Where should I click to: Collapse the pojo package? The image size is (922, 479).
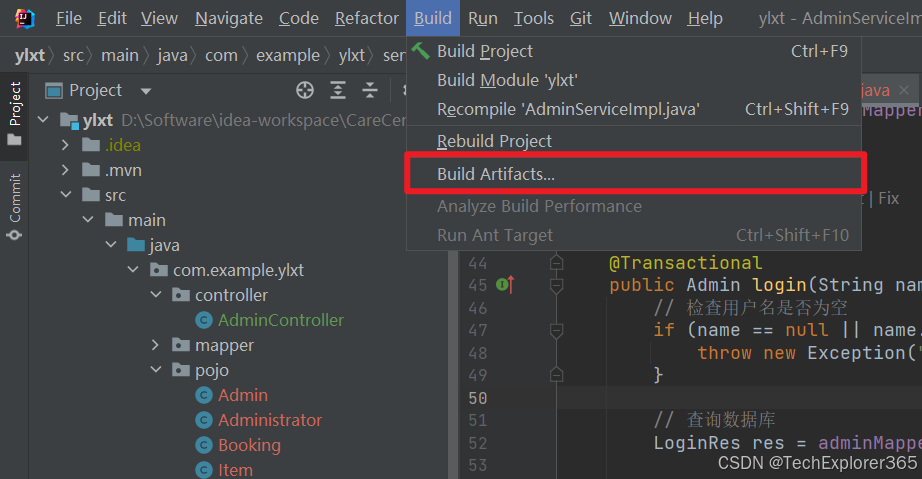point(156,370)
